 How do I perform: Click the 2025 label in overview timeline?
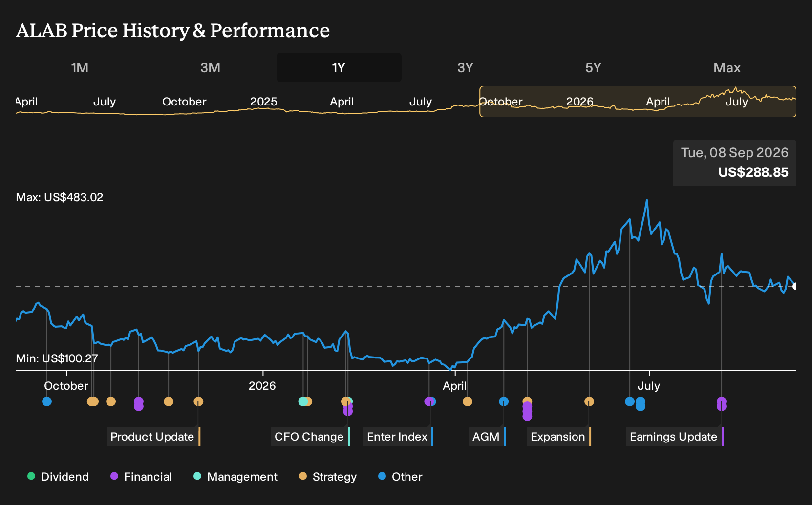pos(263,102)
